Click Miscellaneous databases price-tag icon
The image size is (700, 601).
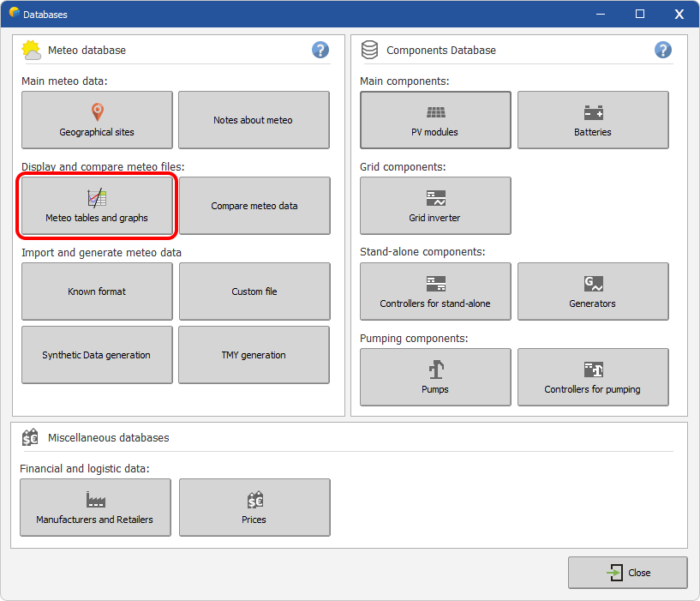pos(30,437)
